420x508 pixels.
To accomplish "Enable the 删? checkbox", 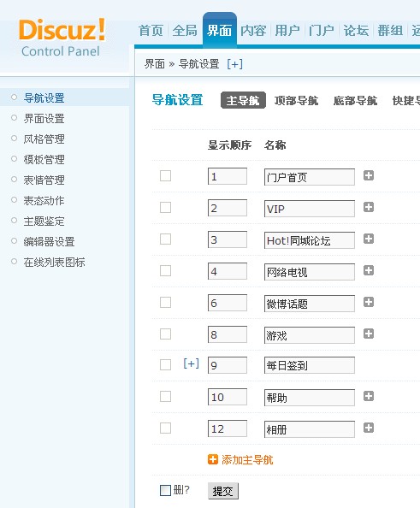I will click(x=165, y=490).
